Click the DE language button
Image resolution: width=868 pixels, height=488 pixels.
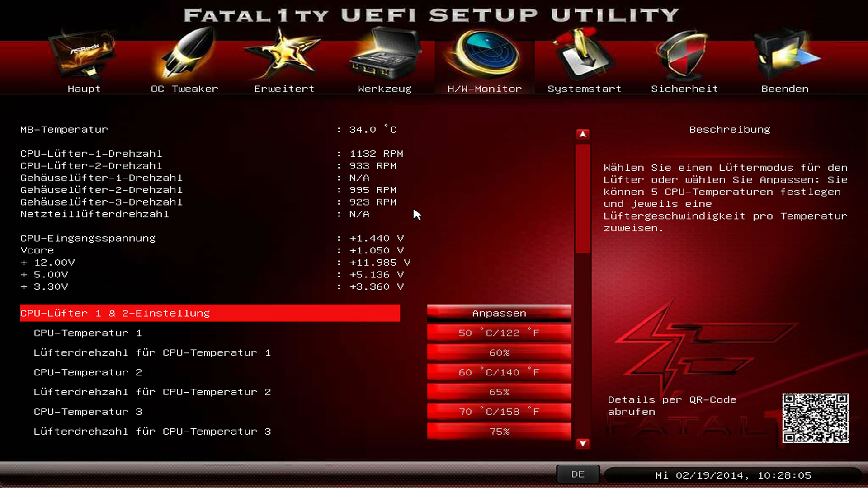point(578,474)
